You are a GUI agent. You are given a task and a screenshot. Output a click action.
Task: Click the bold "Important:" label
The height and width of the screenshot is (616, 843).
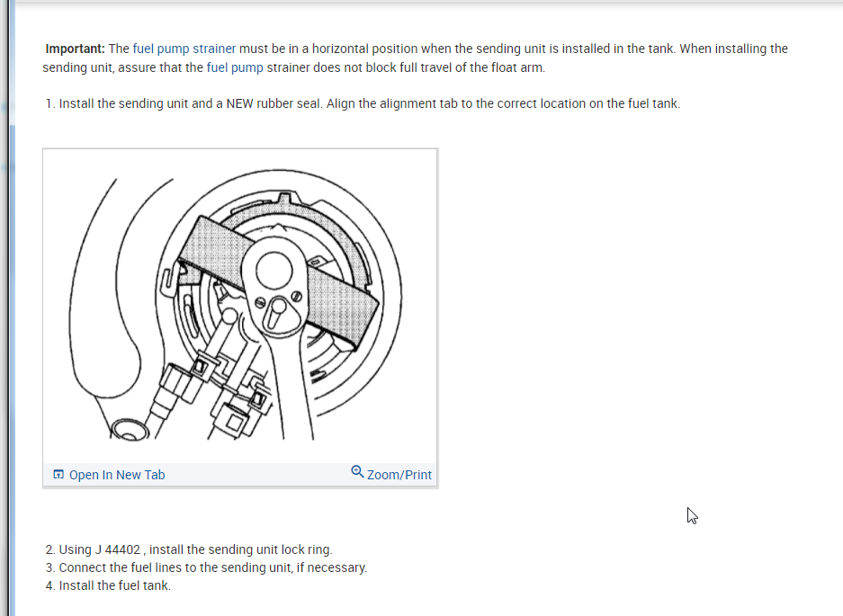[76, 49]
